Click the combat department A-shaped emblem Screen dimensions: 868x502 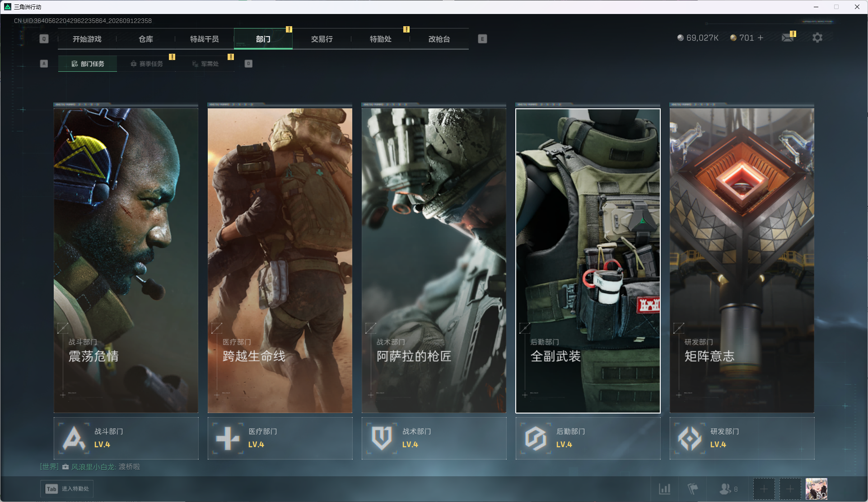pyautogui.click(x=74, y=438)
